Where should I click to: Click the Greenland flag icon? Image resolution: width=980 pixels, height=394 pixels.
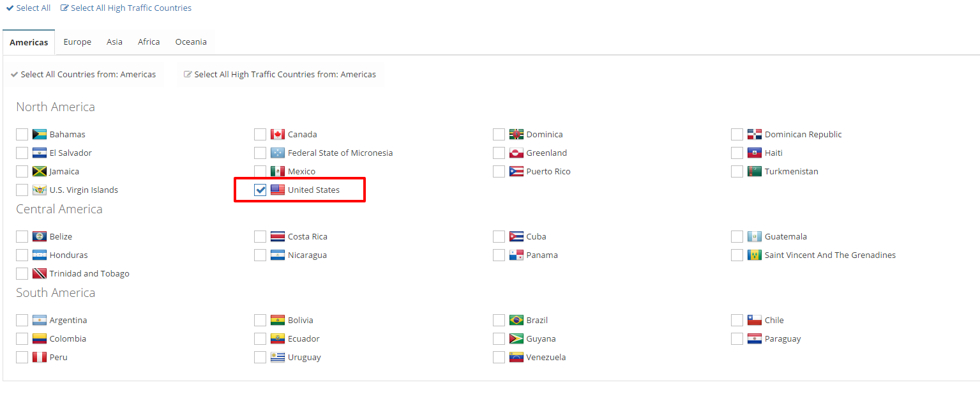point(516,153)
